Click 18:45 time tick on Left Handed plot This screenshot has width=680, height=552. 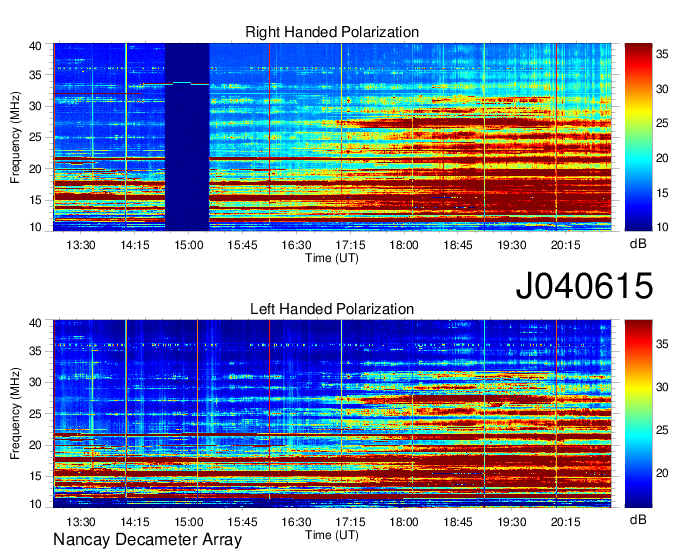(458, 522)
